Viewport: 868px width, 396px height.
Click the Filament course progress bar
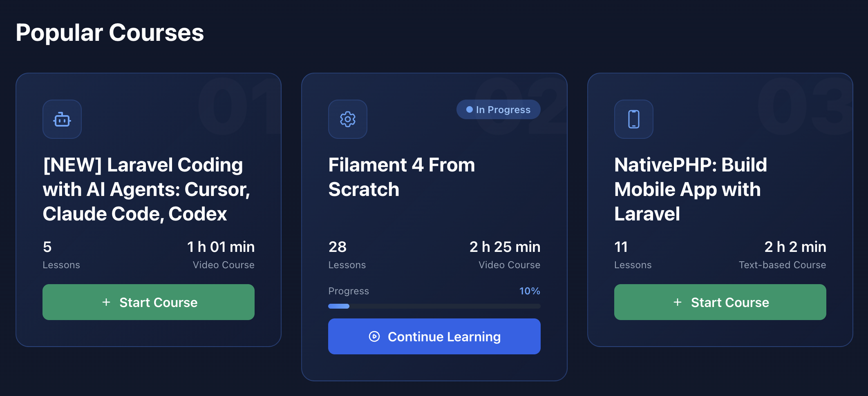[x=434, y=306]
